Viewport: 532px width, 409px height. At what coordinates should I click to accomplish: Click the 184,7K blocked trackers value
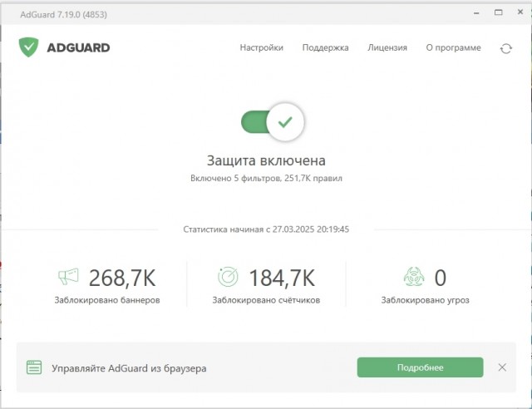pyautogui.click(x=282, y=278)
